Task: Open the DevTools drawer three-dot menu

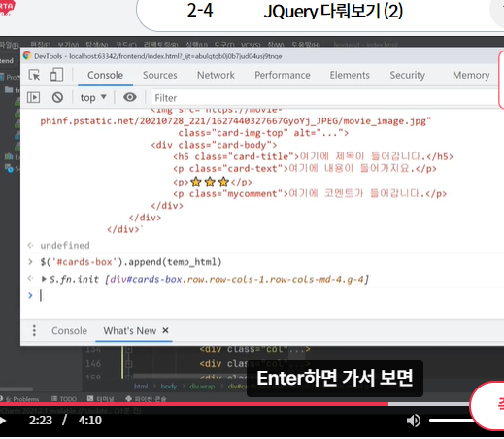Action: [x=34, y=330]
